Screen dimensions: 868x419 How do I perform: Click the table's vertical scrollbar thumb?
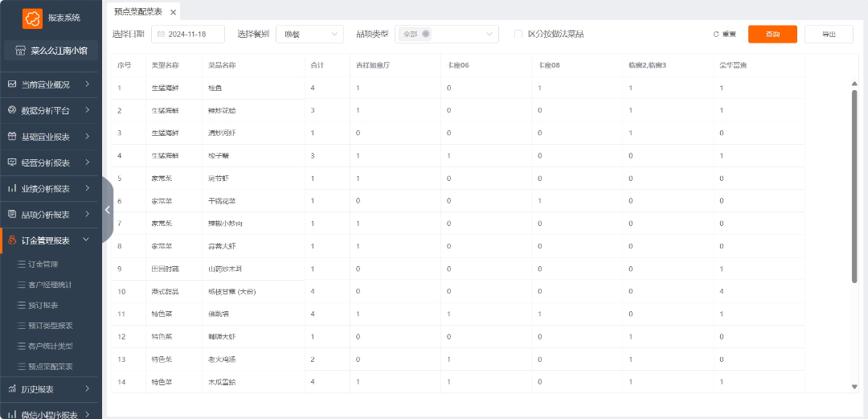point(854,187)
